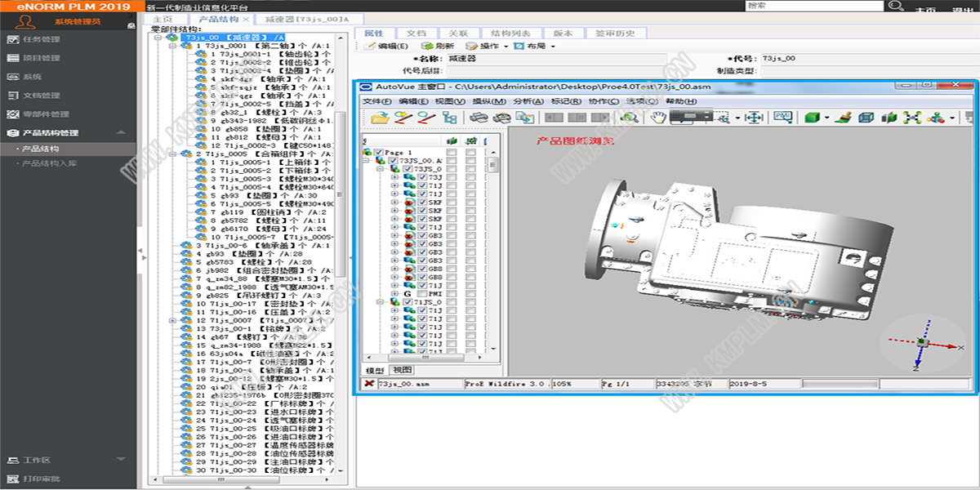Open the render mode dropdown arrow

click(x=826, y=118)
